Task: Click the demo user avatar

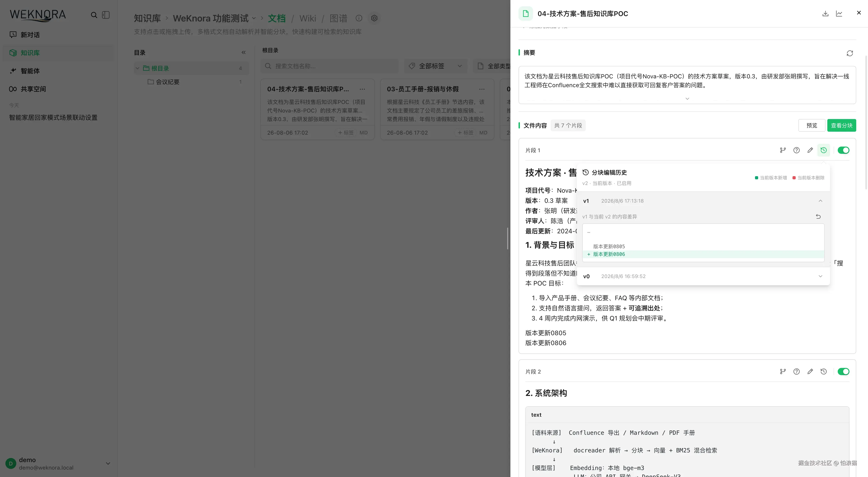Action: click(x=11, y=463)
